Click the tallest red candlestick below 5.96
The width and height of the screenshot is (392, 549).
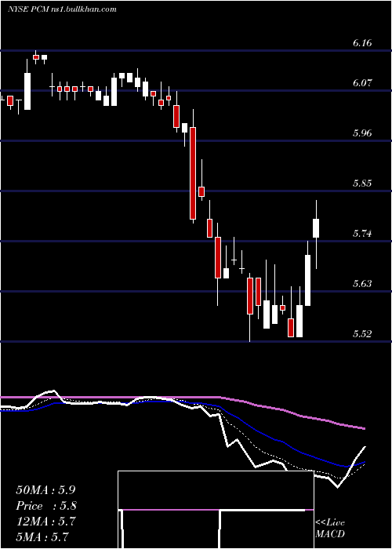pyautogui.click(x=193, y=173)
